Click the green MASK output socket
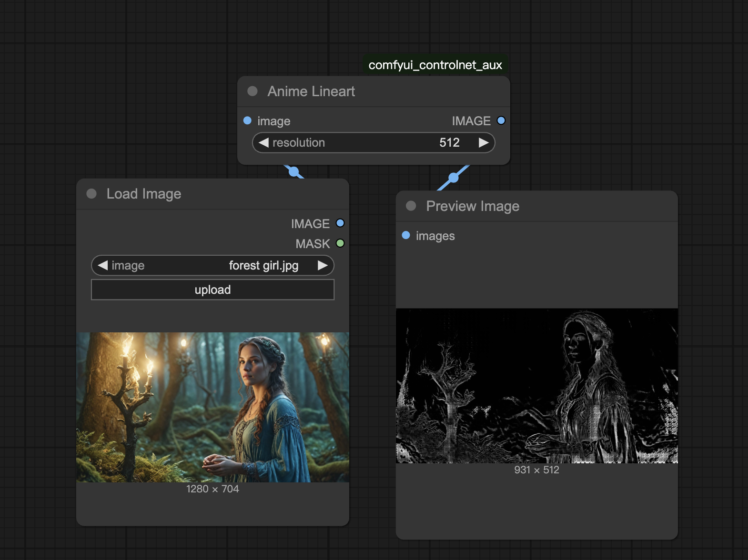The width and height of the screenshot is (748, 560). click(340, 243)
